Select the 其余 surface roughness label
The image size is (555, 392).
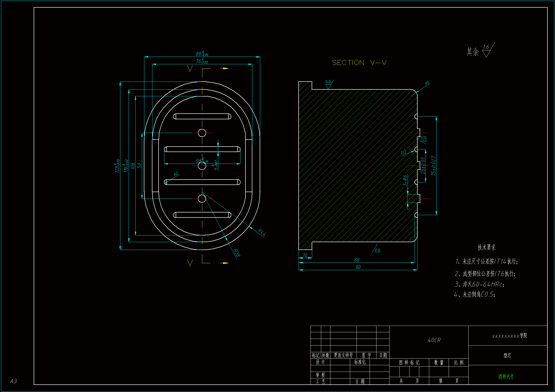472,52
